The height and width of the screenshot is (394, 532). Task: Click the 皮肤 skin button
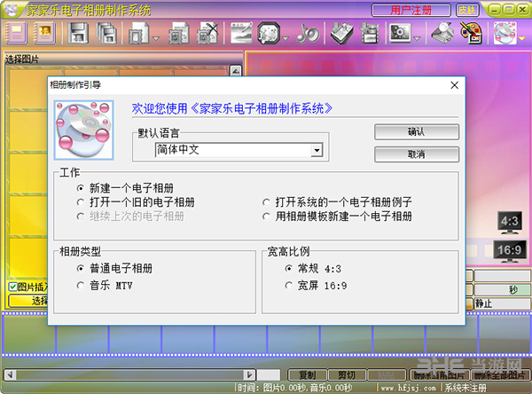click(x=467, y=10)
